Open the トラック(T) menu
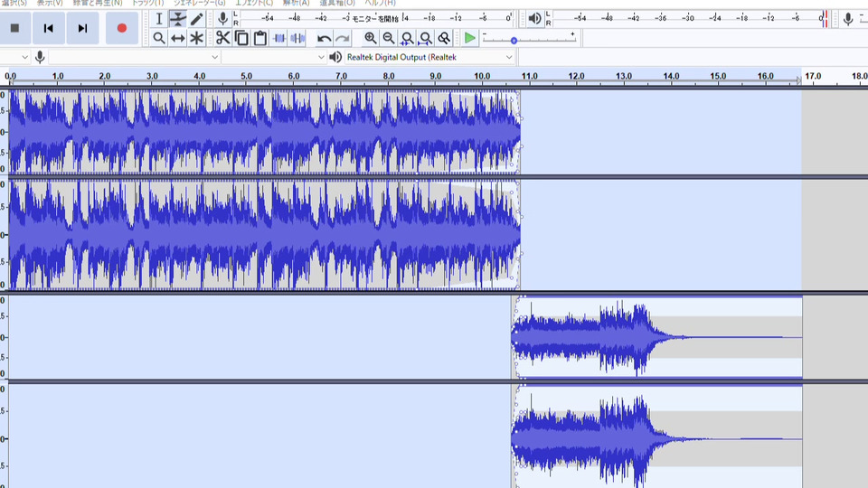The width and height of the screenshot is (868, 488). point(149,4)
